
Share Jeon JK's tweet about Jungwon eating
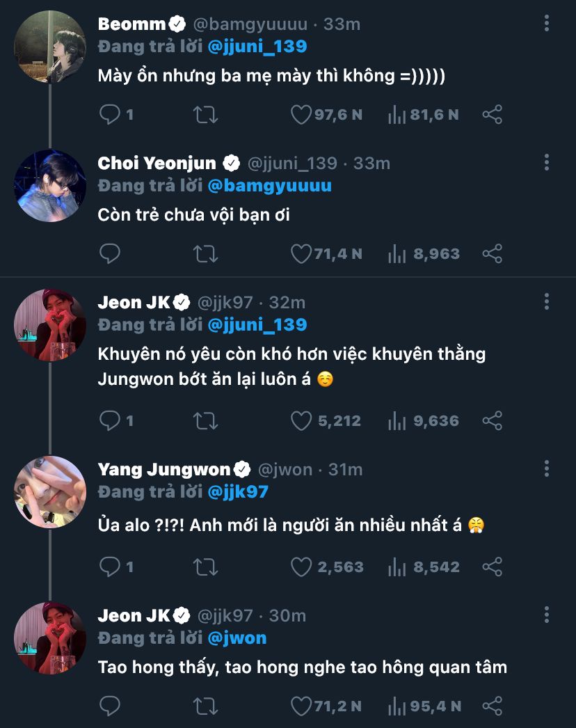[x=493, y=420]
